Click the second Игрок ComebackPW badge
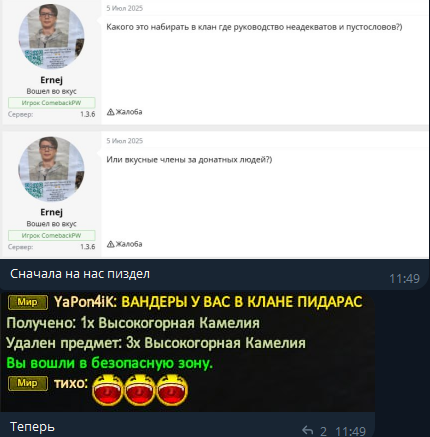The height and width of the screenshot is (437, 430). [x=52, y=235]
